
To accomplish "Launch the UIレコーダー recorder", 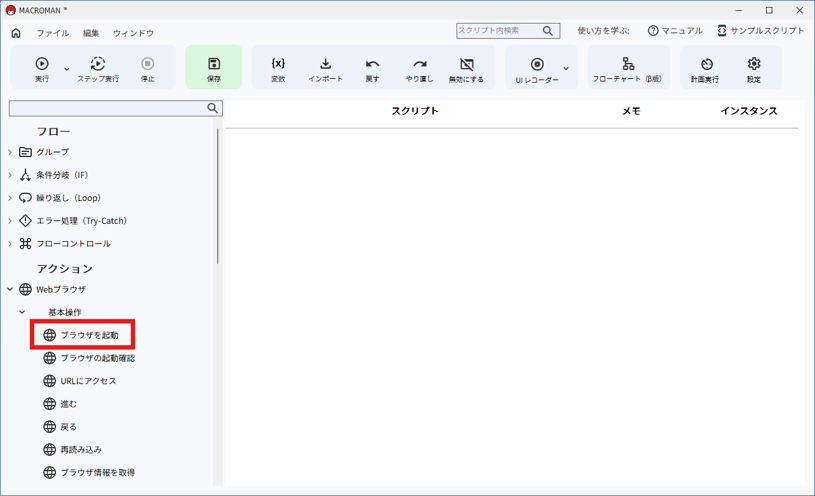I will 537,69.
